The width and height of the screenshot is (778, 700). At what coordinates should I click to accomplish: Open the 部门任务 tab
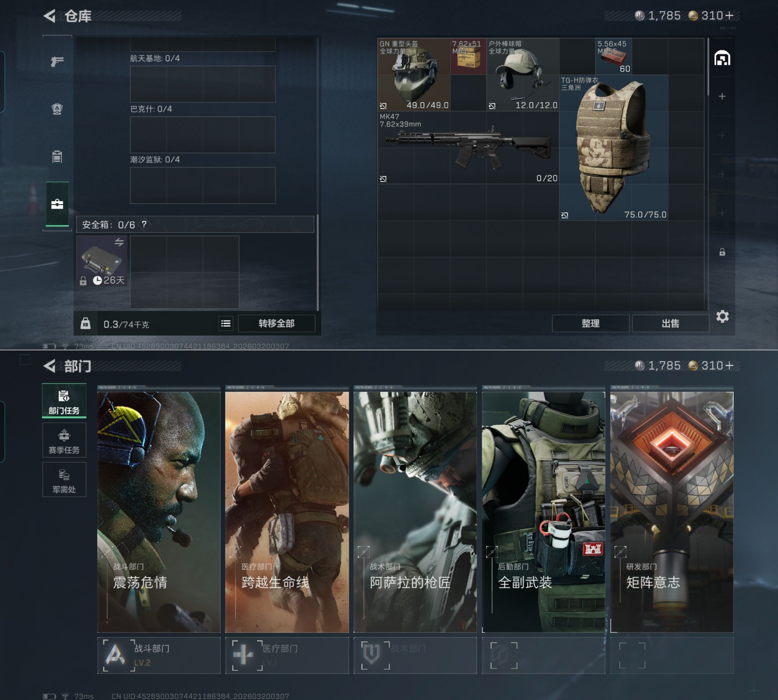click(x=64, y=401)
